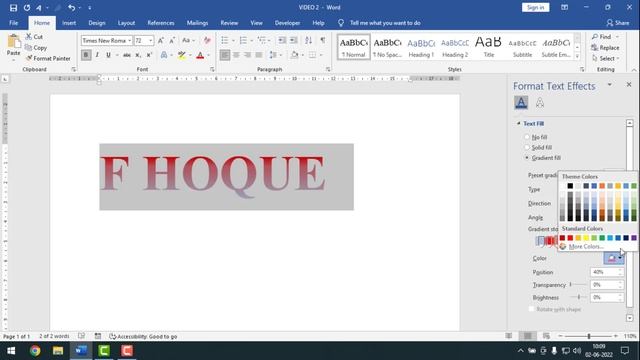Decrease font size with shrink icon

[x=172, y=40]
